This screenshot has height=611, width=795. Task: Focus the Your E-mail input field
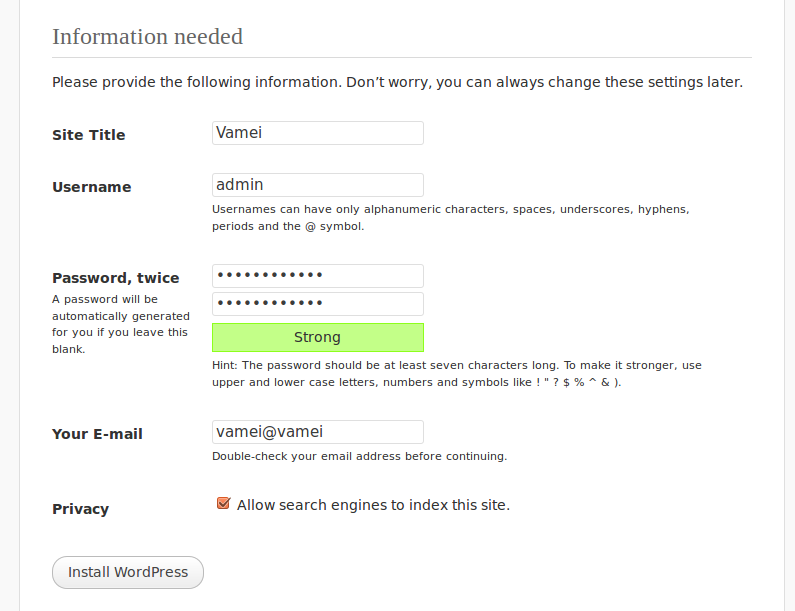[317, 432]
